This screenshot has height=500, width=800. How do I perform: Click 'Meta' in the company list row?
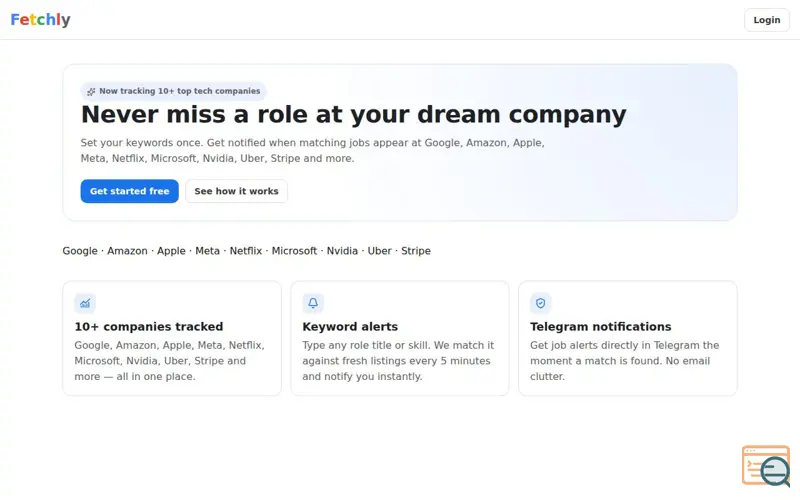208,251
